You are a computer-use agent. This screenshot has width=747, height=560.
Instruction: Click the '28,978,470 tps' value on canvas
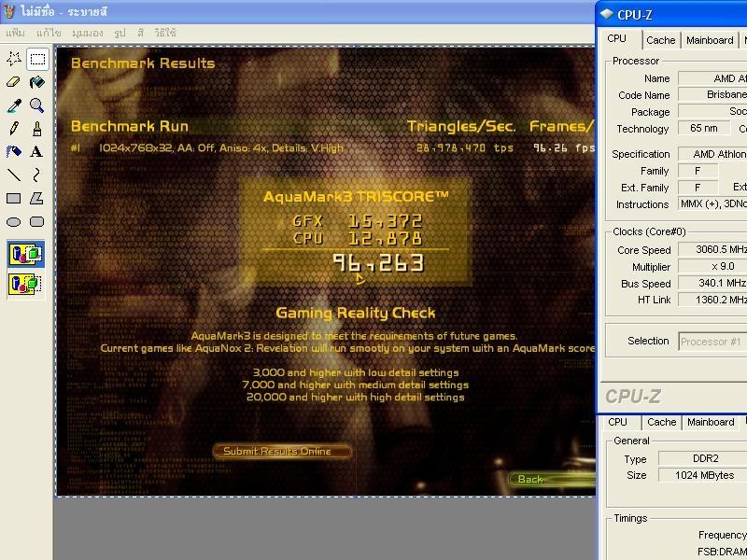(x=465, y=148)
